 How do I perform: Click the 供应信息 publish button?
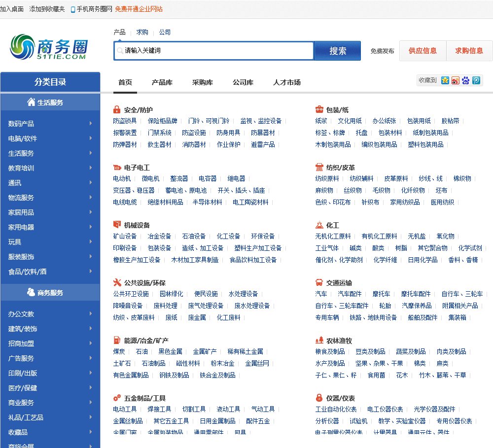423,51
